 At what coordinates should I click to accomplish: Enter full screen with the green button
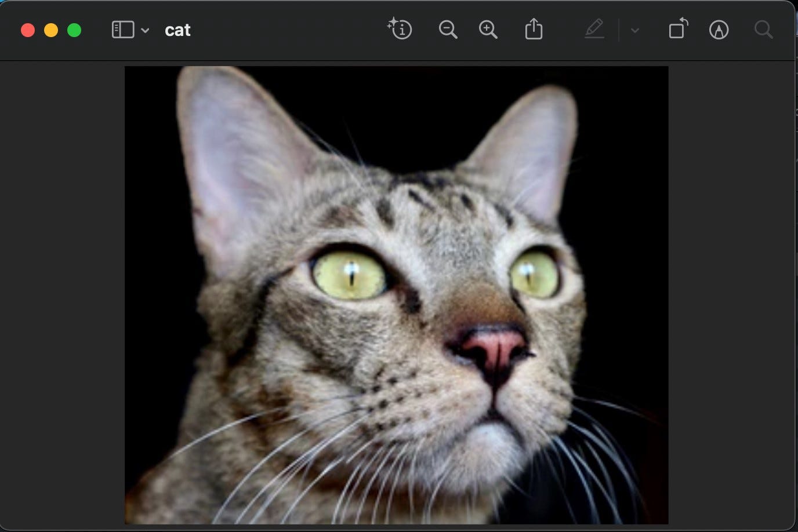[74, 30]
